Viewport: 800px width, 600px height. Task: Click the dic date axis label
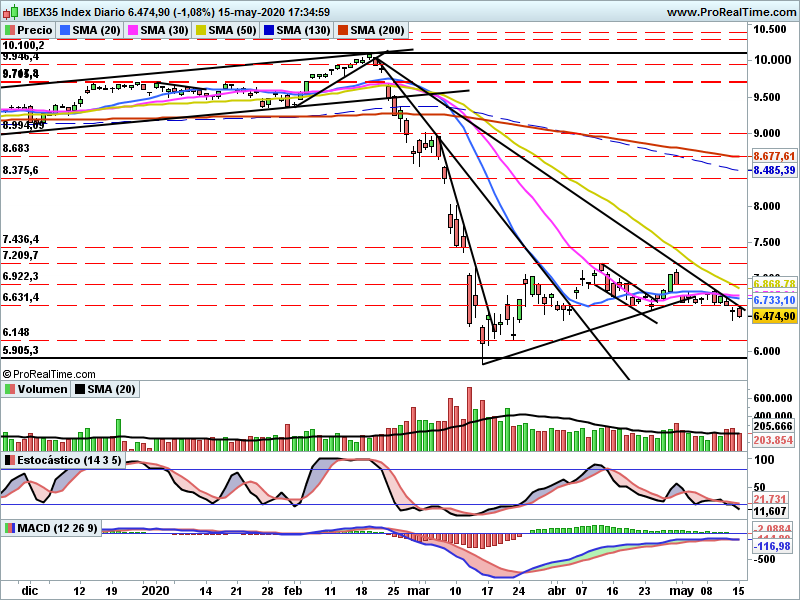[30, 591]
